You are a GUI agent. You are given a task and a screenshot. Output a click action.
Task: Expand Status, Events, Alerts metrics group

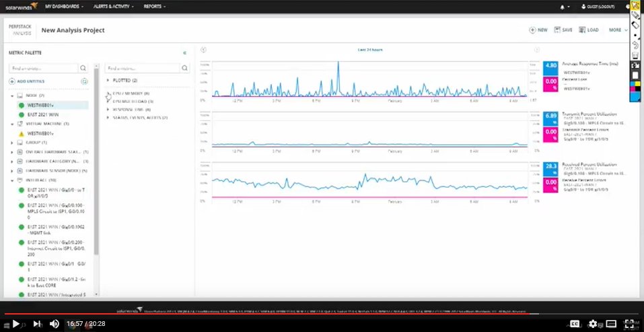(x=108, y=118)
